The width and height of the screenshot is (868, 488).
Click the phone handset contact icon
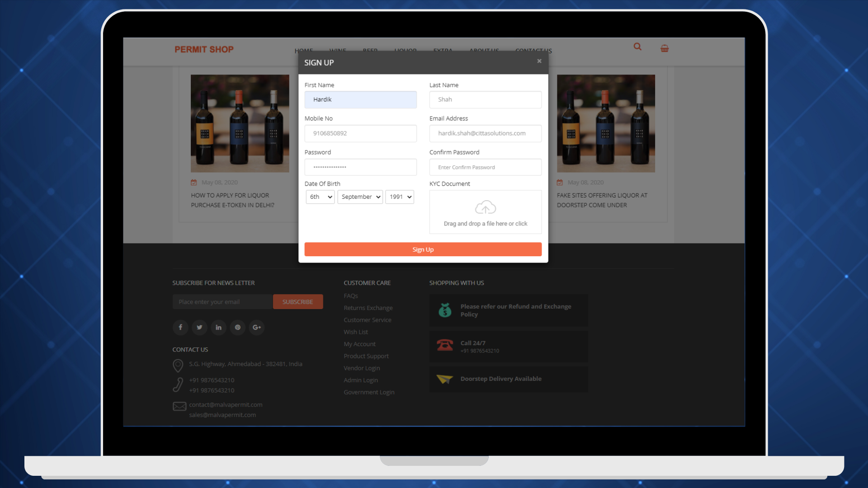click(x=178, y=385)
